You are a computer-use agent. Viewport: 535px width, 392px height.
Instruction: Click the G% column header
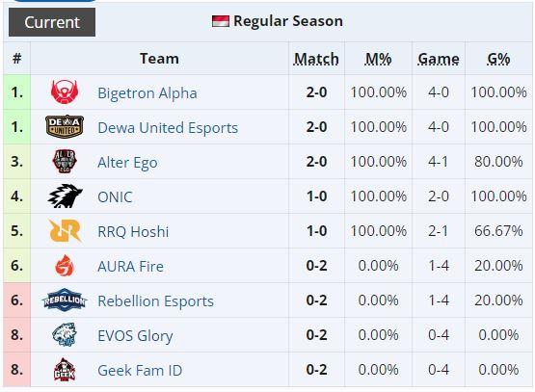tap(498, 59)
